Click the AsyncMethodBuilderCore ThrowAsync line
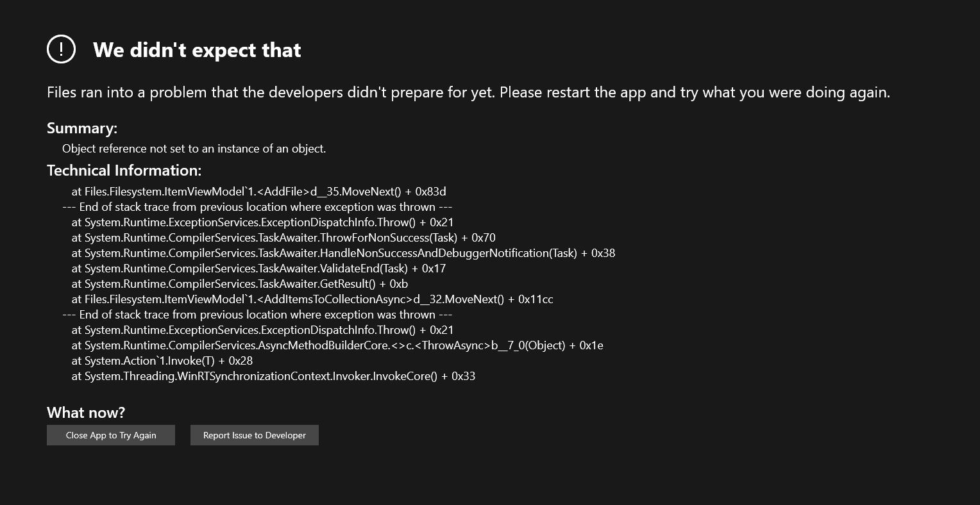 tap(337, 345)
